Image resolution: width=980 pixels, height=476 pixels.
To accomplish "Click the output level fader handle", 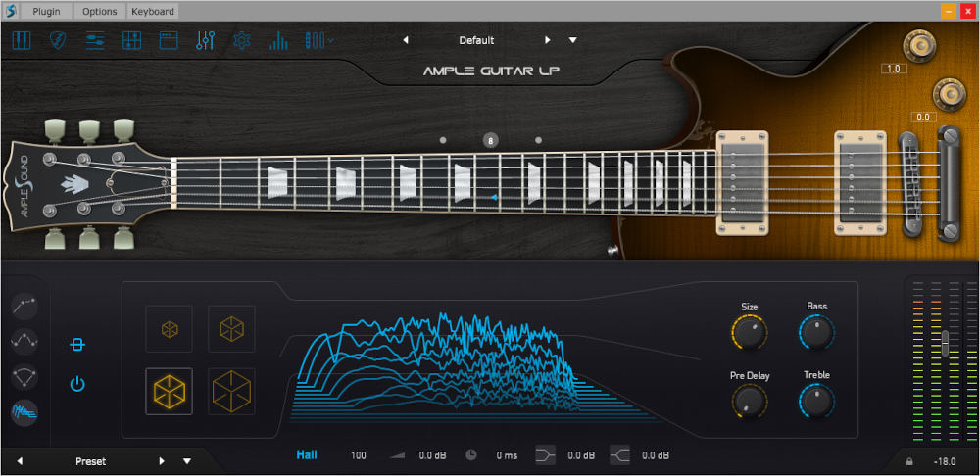I will (945, 344).
